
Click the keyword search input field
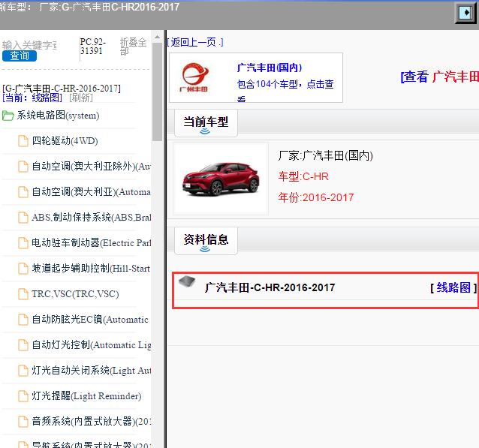click(x=29, y=45)
